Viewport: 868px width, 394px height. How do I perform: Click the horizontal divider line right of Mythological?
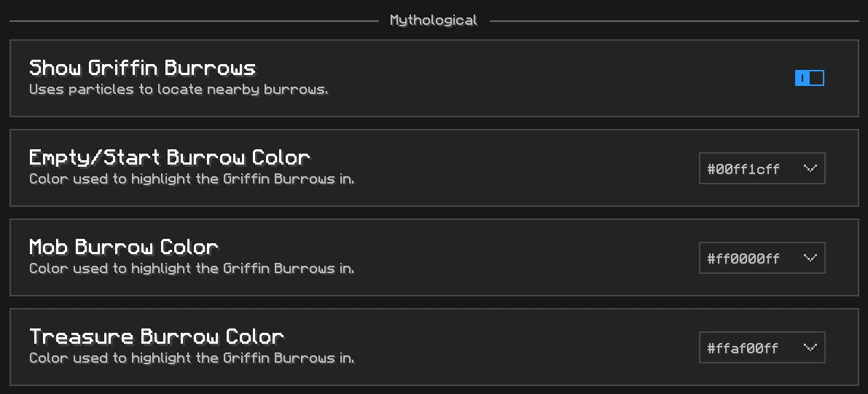pyautogui.click(x=674, y=21)
